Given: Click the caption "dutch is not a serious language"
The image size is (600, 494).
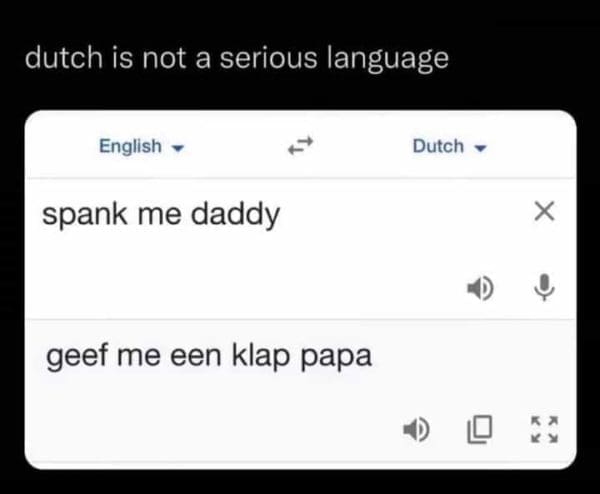Looking at the screenshot, I should (x=236, y=59).
